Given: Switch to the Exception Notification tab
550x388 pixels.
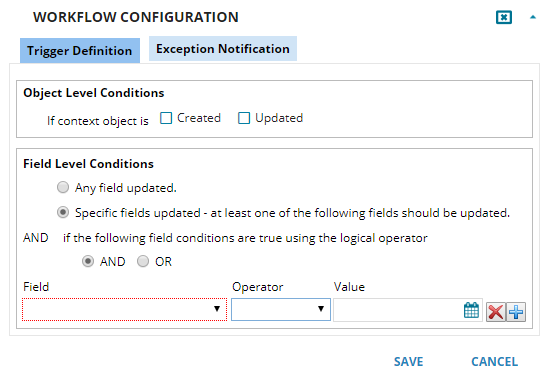Looking at the screenshot, I should [x=223, y=49].
